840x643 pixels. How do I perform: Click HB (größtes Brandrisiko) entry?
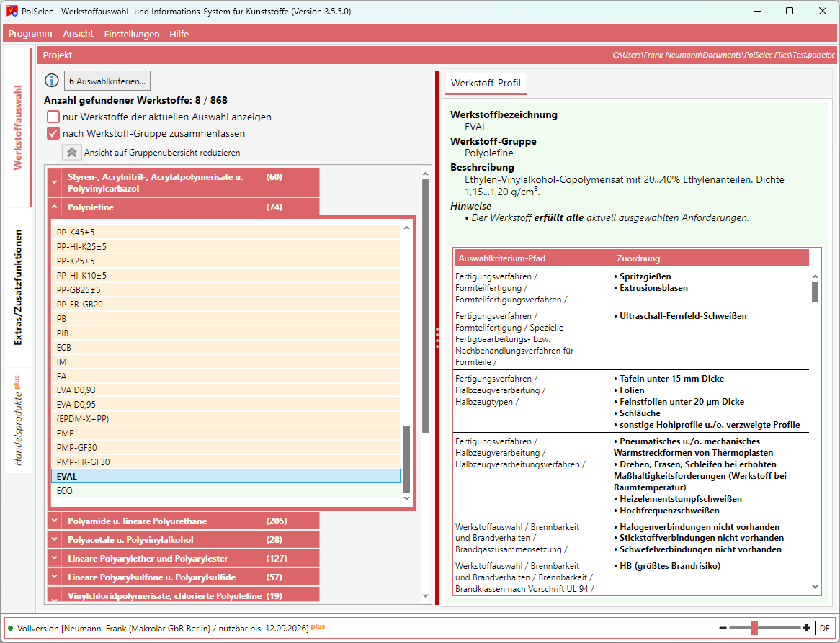pyautogui.click(x=670, y=566)
